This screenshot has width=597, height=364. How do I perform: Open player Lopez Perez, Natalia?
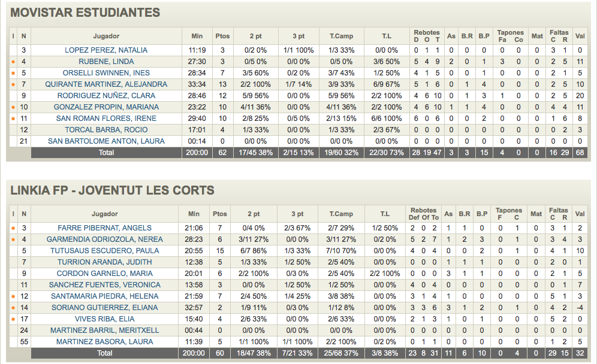[106, 50]
